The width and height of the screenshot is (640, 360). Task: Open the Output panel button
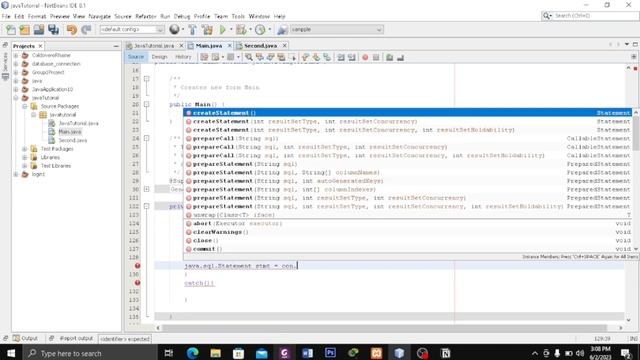(25, 338)
